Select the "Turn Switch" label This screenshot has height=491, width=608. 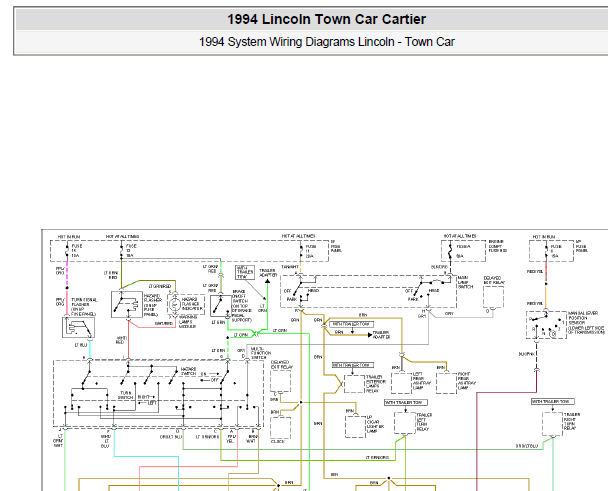point(125,395)
